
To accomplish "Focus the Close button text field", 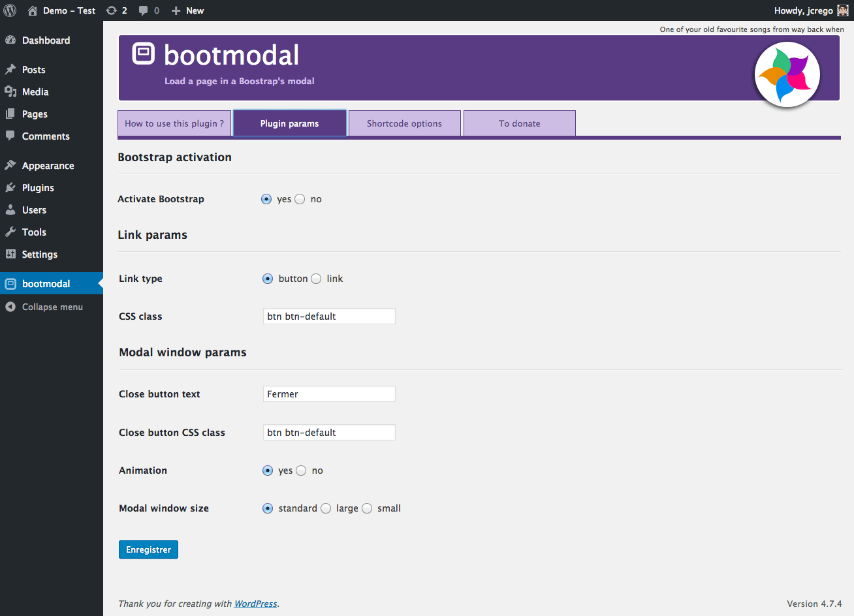I will click(329, 394).
